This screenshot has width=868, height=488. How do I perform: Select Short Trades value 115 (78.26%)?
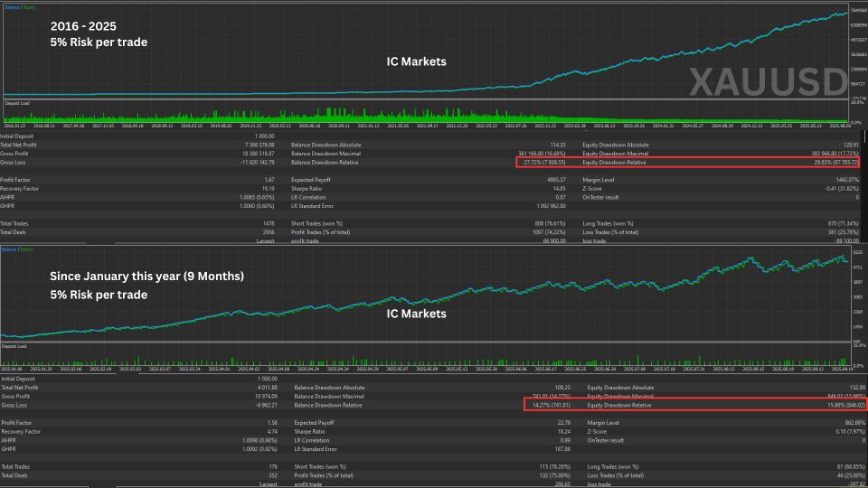(x=554, y=467)
